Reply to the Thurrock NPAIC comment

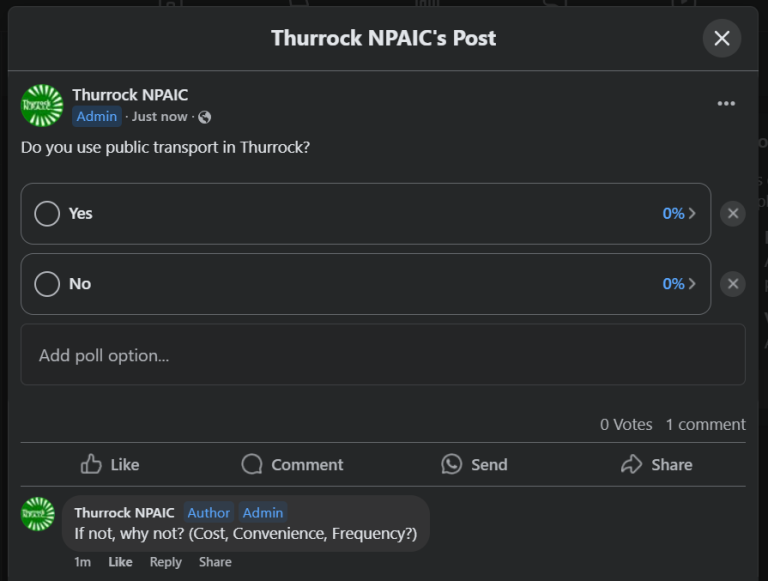pyautogui.click(x=166, y=562)
